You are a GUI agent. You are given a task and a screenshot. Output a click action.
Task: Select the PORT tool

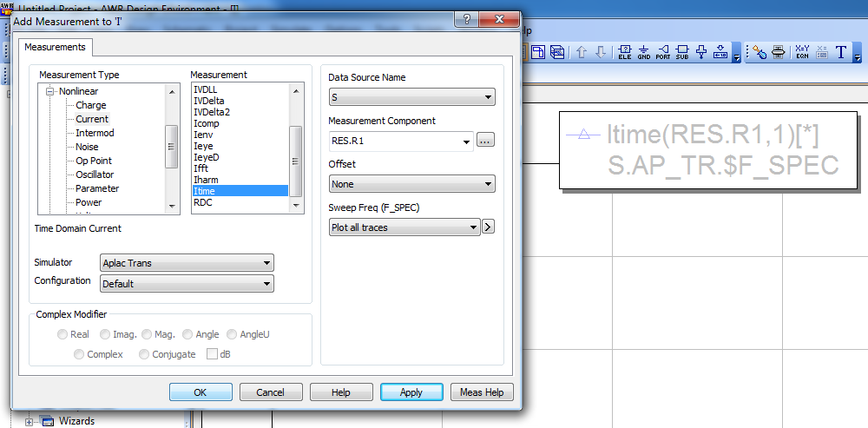click(663, 52)
